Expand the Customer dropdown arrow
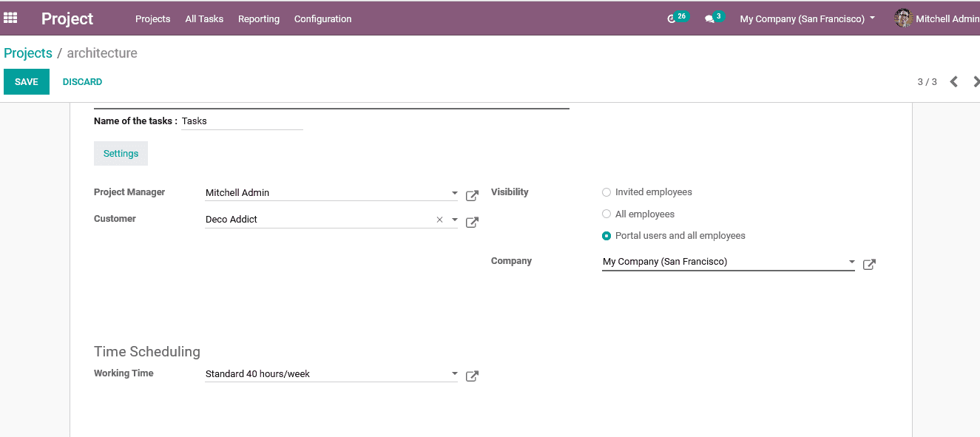 (454, 220)
